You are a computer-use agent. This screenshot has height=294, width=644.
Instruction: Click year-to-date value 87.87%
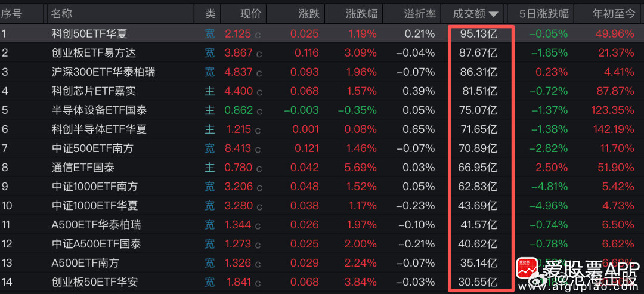616,91
